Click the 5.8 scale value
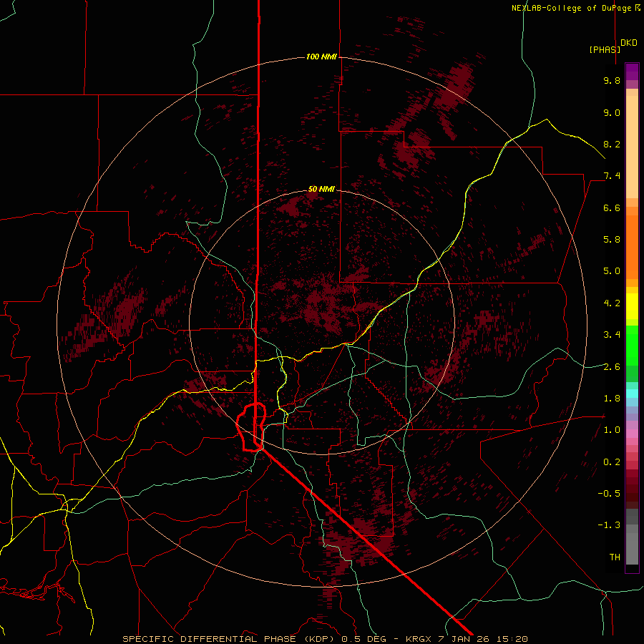 click(x=612, y=240)
